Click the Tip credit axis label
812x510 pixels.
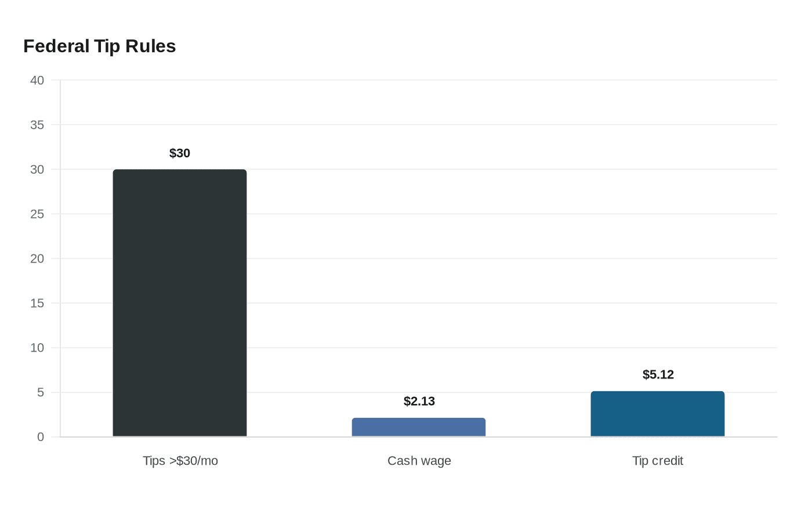tap(658, 461)
